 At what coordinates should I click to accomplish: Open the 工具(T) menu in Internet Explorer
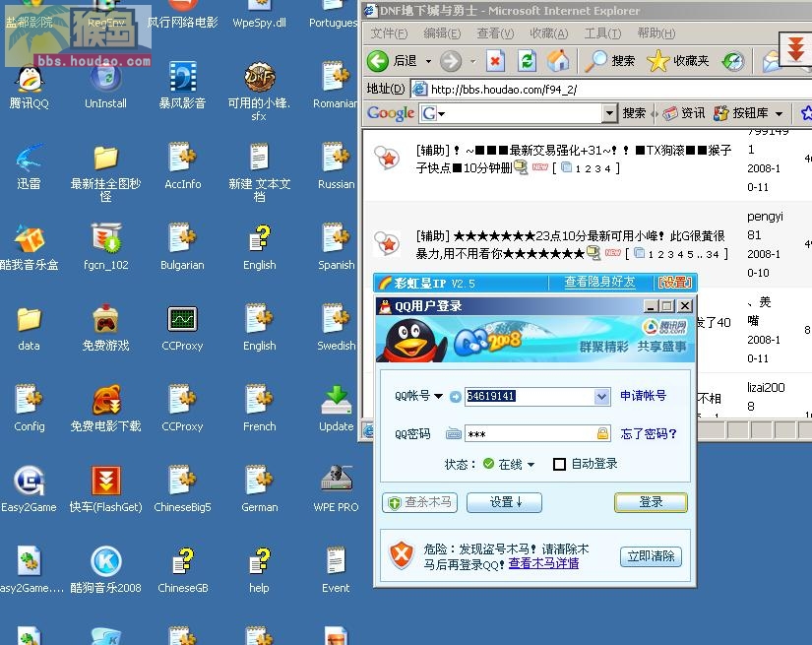[602, 33]
